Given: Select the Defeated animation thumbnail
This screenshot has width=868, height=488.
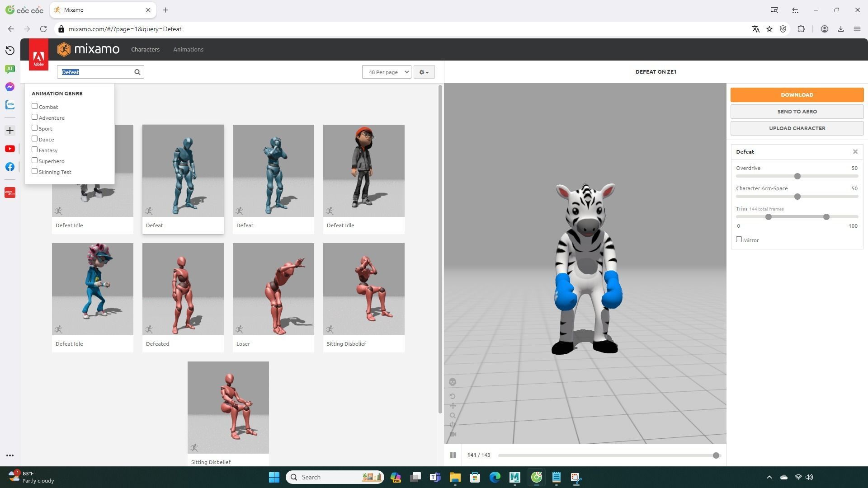Looking at the screenshot, I should [x=183, y=289].
